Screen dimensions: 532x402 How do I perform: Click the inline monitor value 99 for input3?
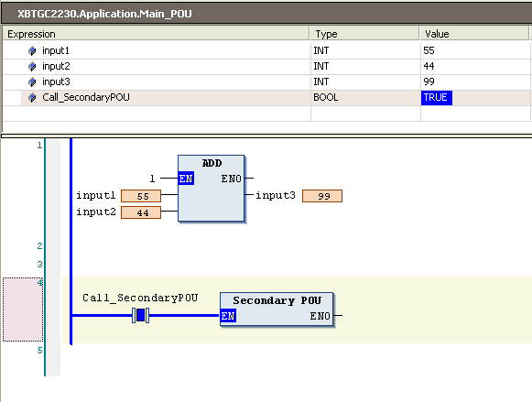(322, 196)
